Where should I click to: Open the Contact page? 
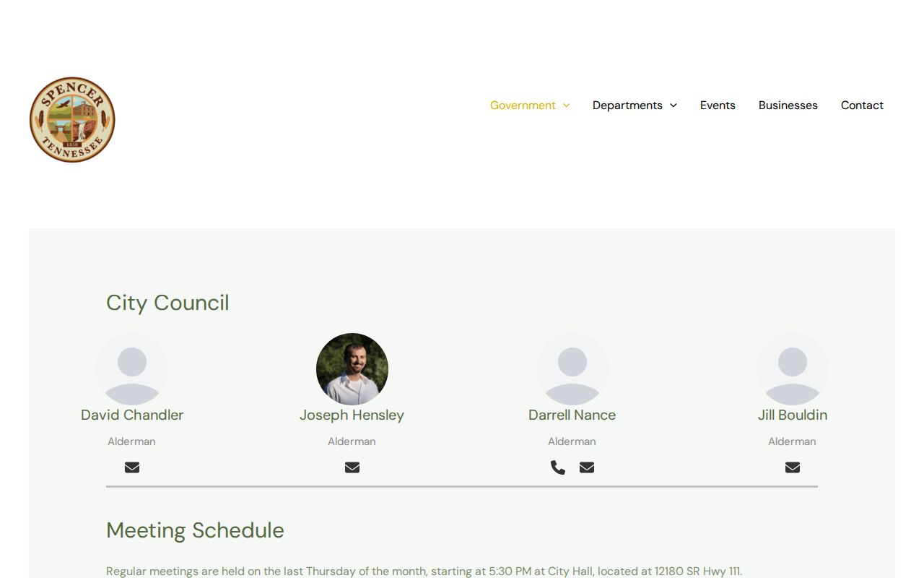click(862, 105)
